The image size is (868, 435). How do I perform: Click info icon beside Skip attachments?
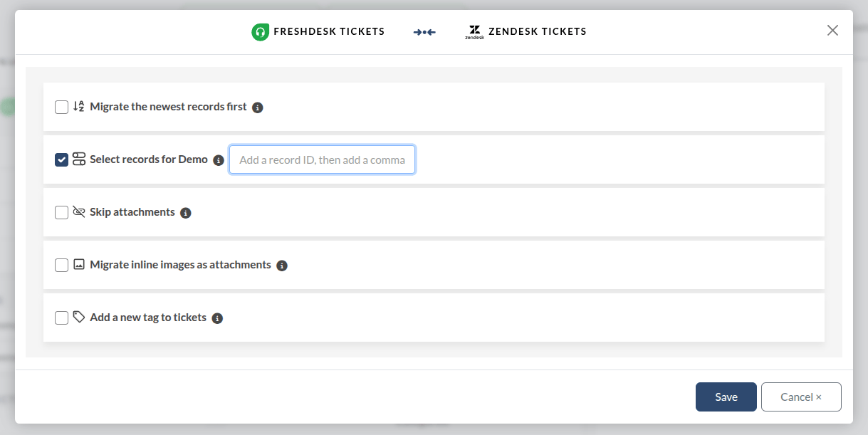pos(186,213)
